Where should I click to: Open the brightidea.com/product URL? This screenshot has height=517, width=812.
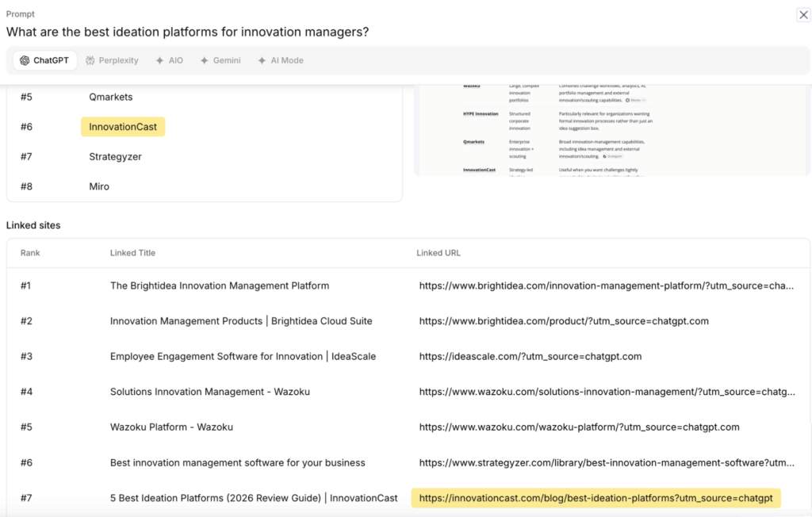point(564,321)
